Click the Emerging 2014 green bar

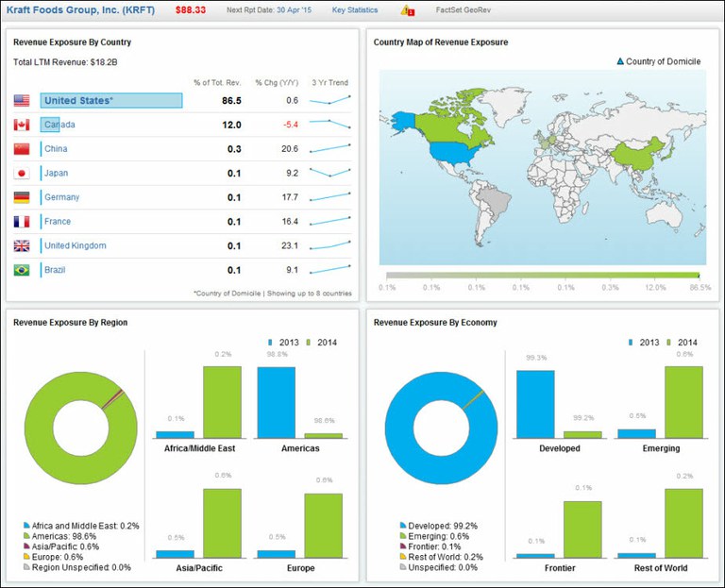coord(683,402)
